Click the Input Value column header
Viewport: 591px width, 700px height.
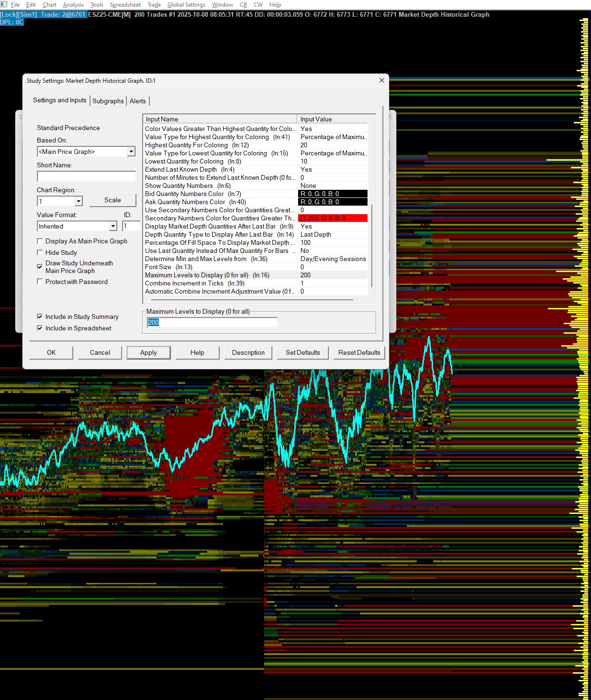coord(332,119)
